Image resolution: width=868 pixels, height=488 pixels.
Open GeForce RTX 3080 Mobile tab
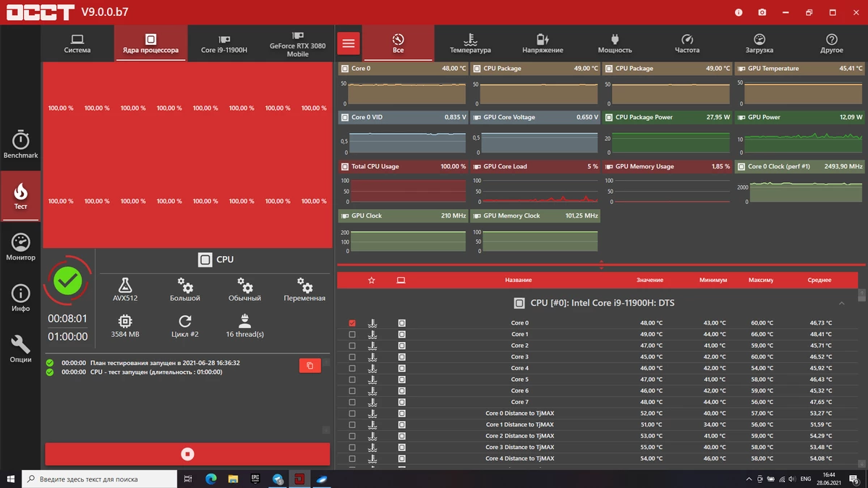tap(297, 43)
